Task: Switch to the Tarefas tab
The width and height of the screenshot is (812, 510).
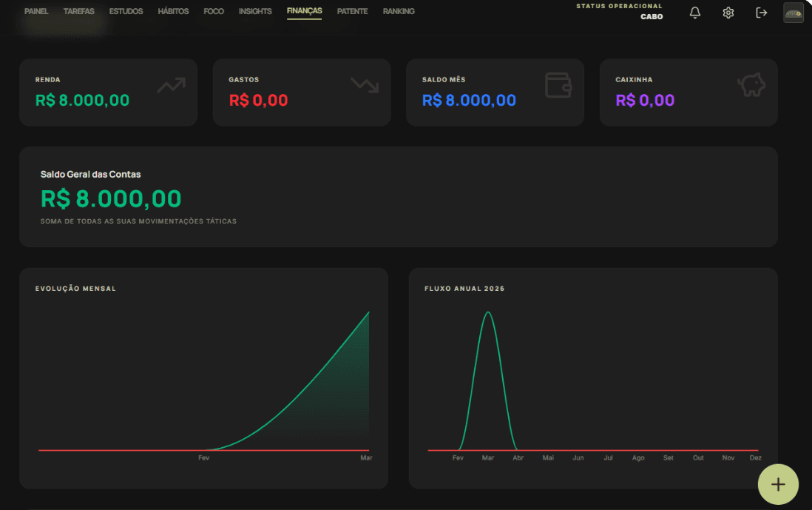Action: coord(79,11)
